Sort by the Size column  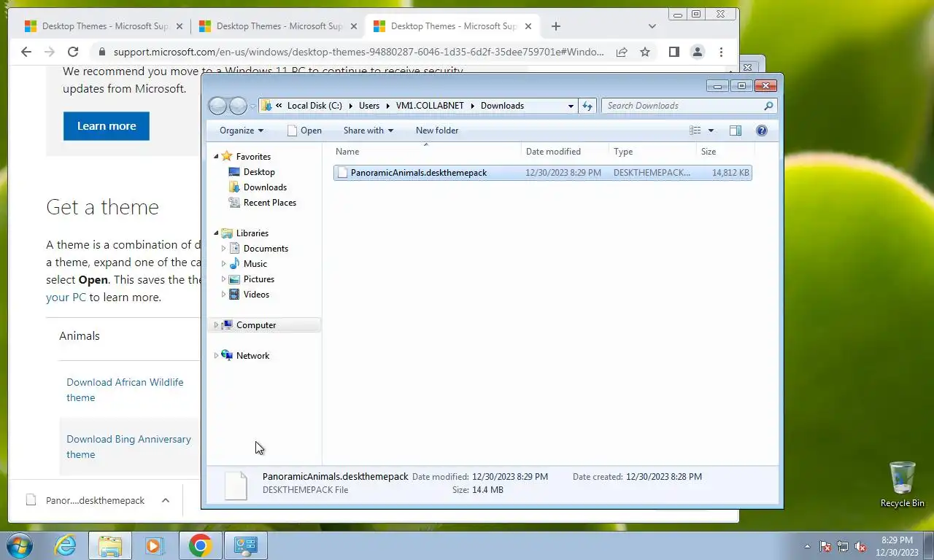[x=725, y=152]
